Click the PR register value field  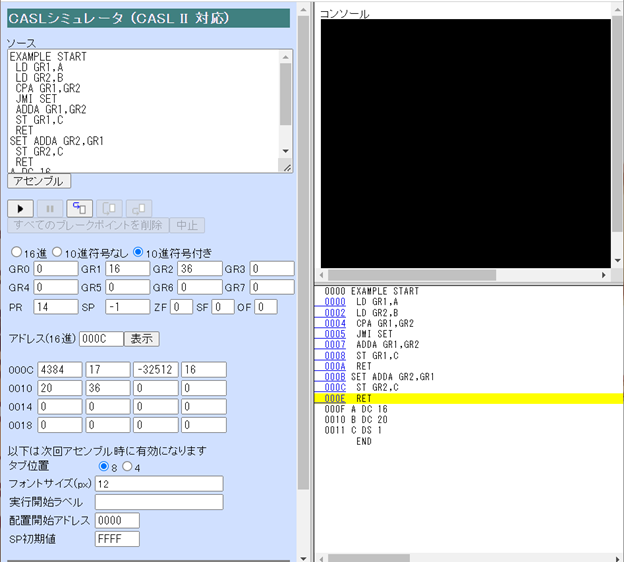[x=55, y=307]
